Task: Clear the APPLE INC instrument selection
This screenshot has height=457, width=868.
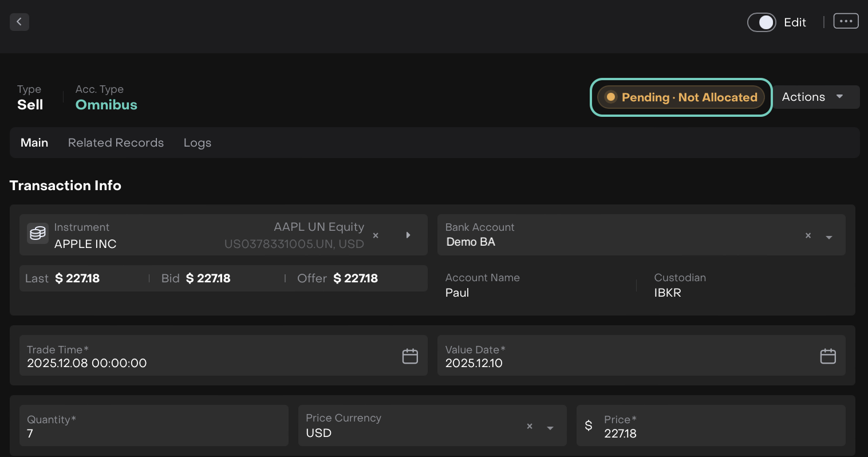Action: tap(376, 235)
